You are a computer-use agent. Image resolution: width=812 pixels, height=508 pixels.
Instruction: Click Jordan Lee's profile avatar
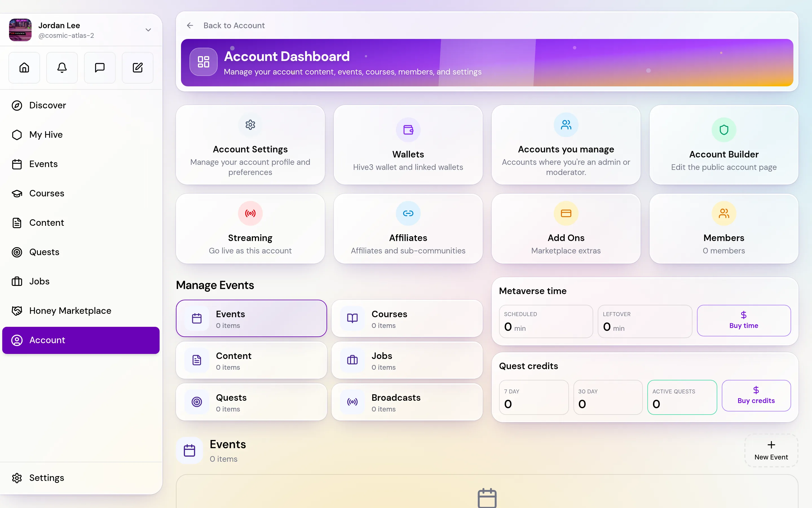20,30
